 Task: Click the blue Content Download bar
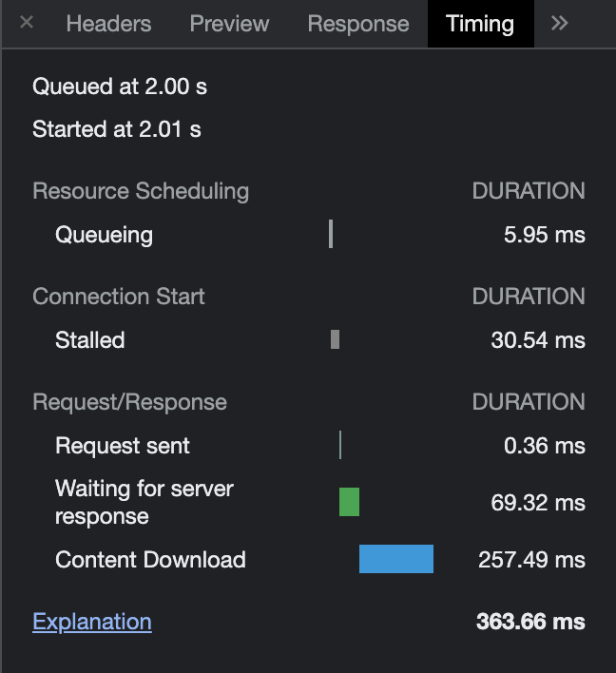pyautogui.click(x=396, y=559)
